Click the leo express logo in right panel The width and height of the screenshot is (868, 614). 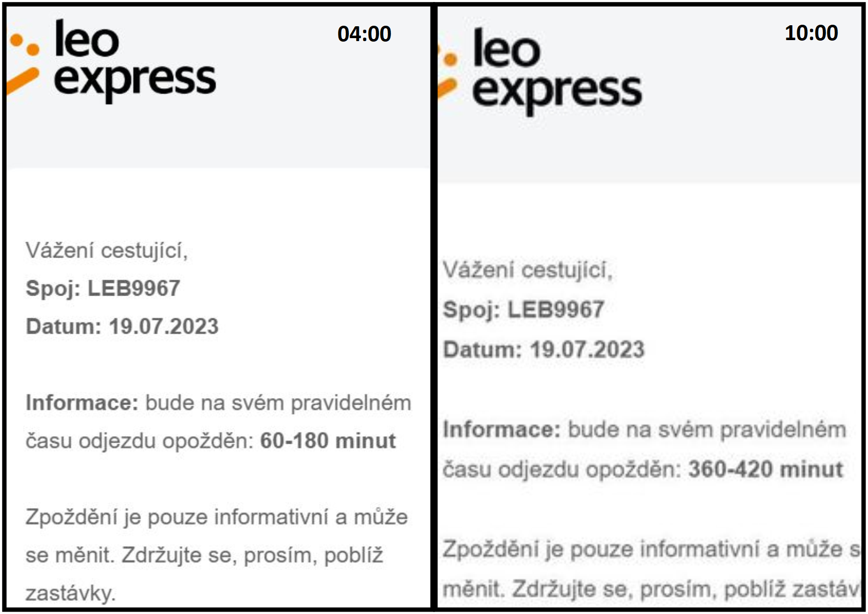540,71
